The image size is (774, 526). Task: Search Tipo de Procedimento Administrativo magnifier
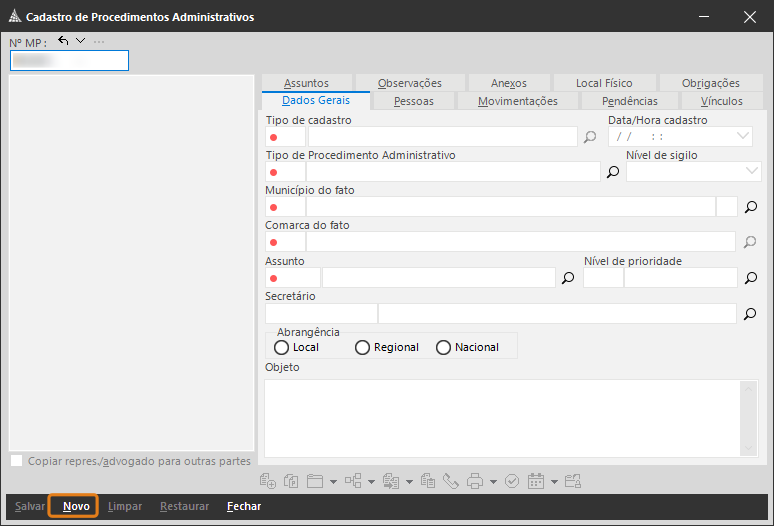coord(613,172)
